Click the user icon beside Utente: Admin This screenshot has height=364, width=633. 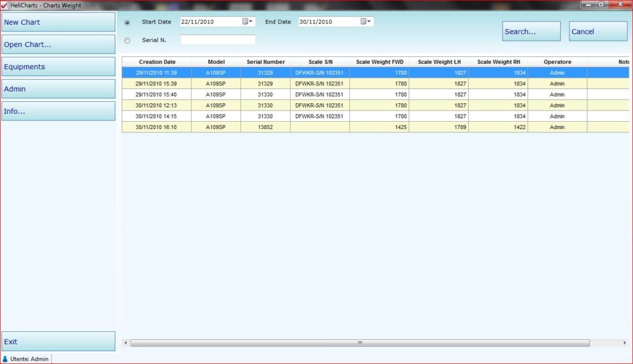[x=6, y=358]
